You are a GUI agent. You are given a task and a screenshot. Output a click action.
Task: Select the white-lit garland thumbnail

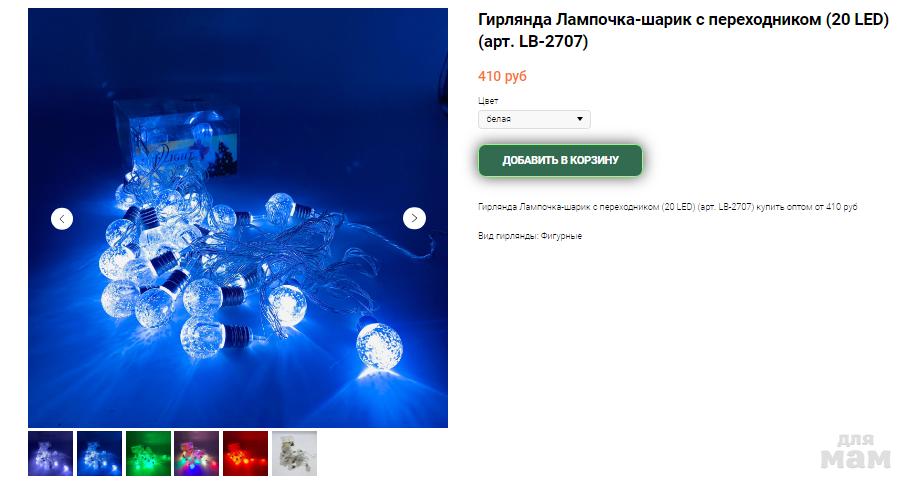51,454
